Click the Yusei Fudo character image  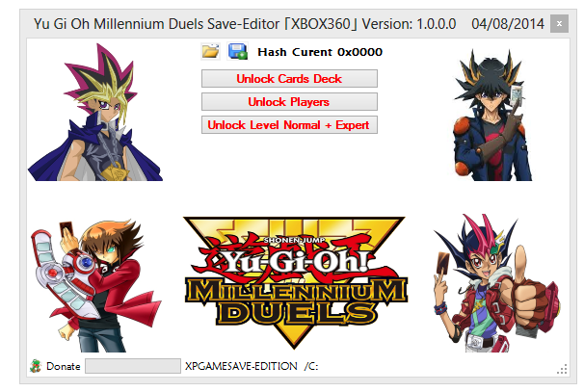pyautogui.click(x=491, y=115)
